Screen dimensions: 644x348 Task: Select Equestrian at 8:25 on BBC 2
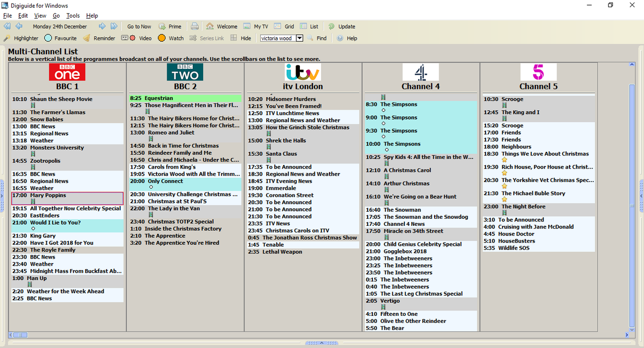coord(185,98)
